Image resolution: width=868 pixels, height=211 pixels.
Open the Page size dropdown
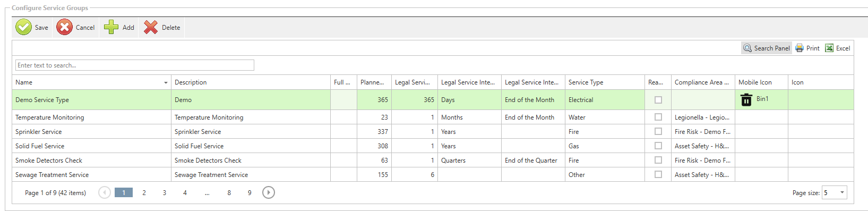[842, 192]
